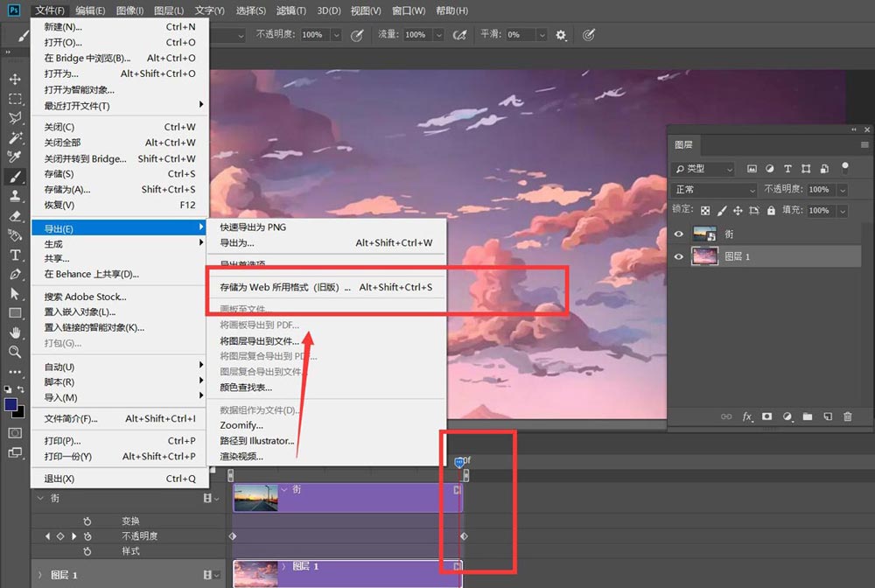This screenshot has height=588, width=875.
Task: Choose 渲染视频... in export submenu
Action: [x=326, y=457]
